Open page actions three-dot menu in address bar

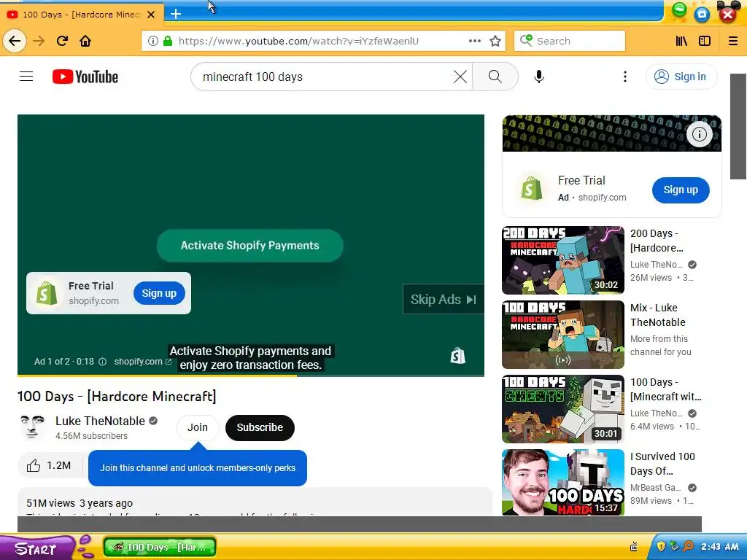coord(474,41)
